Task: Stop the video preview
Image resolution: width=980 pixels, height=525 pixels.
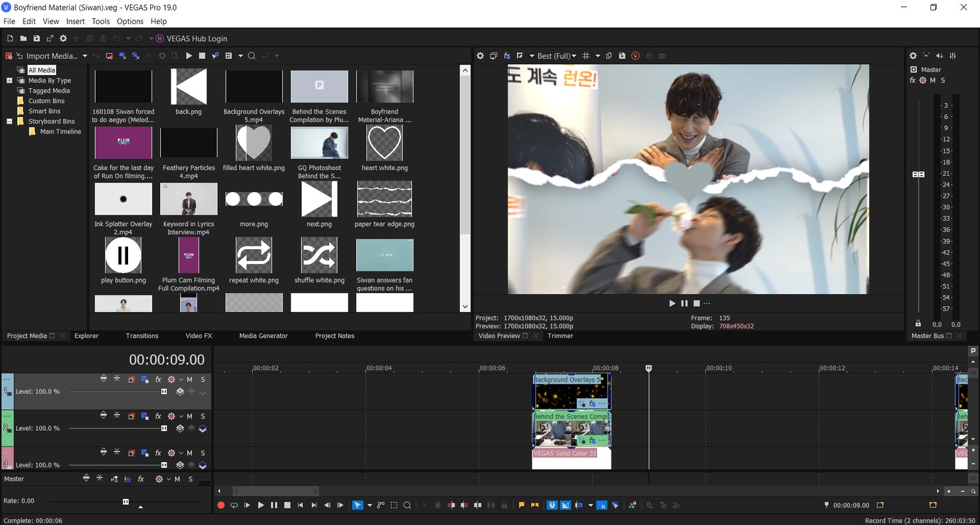Action: click(x=696, y=303)
